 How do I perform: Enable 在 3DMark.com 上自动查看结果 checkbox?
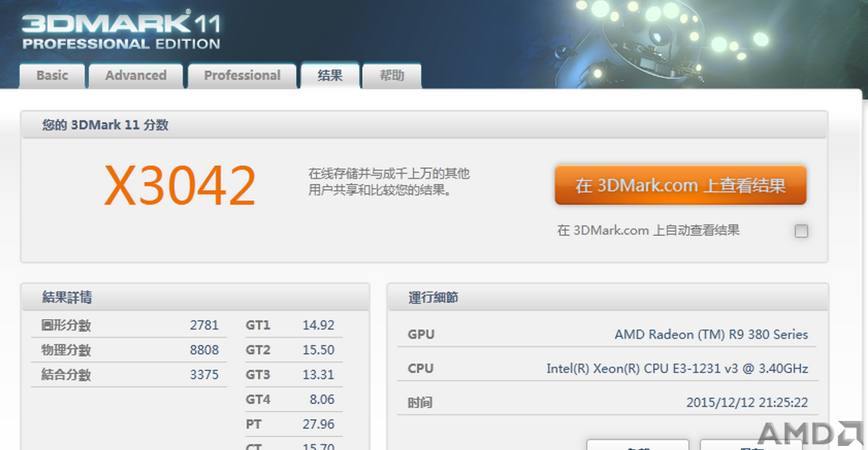[x=801, y=231]
